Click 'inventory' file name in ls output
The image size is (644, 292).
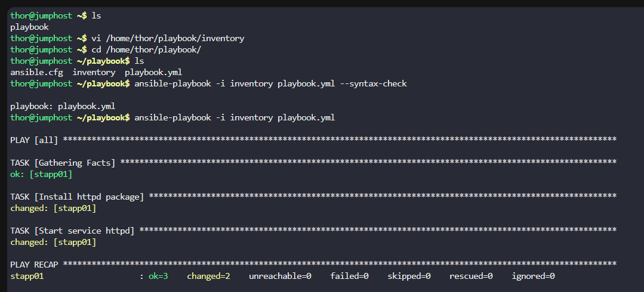94,73
